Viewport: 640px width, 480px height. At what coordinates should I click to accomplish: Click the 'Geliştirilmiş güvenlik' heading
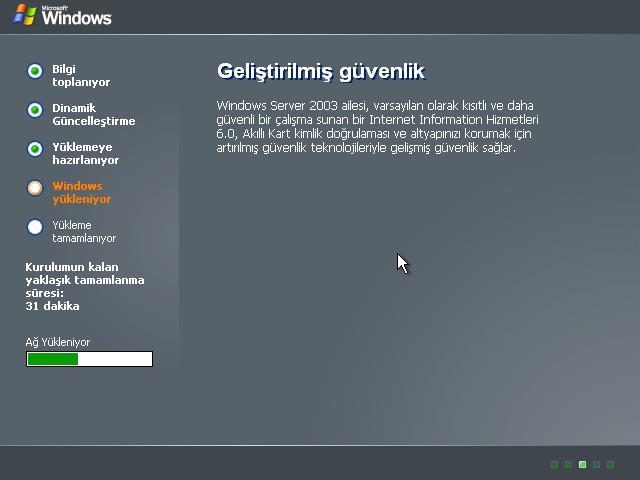click(321, 72)
